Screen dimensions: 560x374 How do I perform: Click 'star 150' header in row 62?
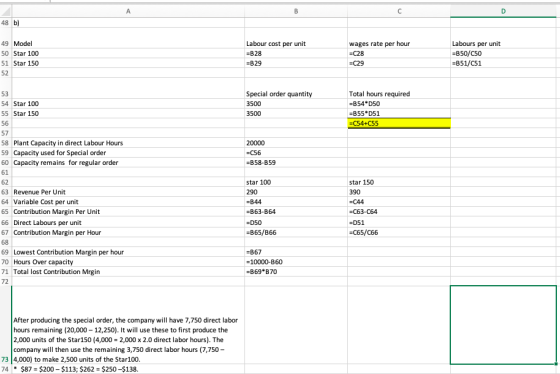point(399,182)
